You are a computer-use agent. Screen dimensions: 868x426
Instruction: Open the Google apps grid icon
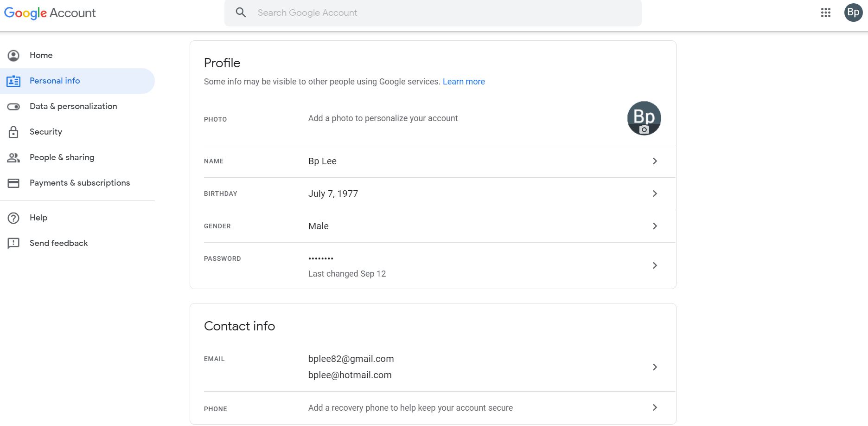(x=826, y=13)
